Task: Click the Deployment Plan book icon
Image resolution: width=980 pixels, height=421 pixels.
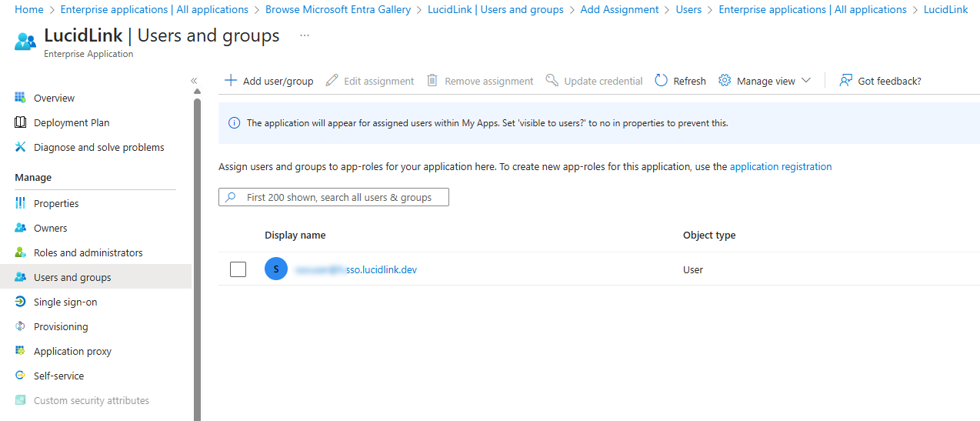Action: click(x=21, y=122)
